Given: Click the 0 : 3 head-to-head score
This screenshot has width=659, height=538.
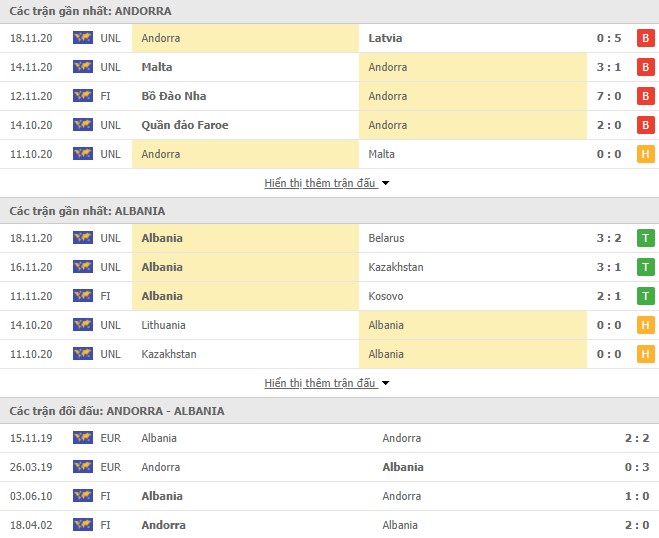Looking at the screenshot, I should tap(637, 467).
